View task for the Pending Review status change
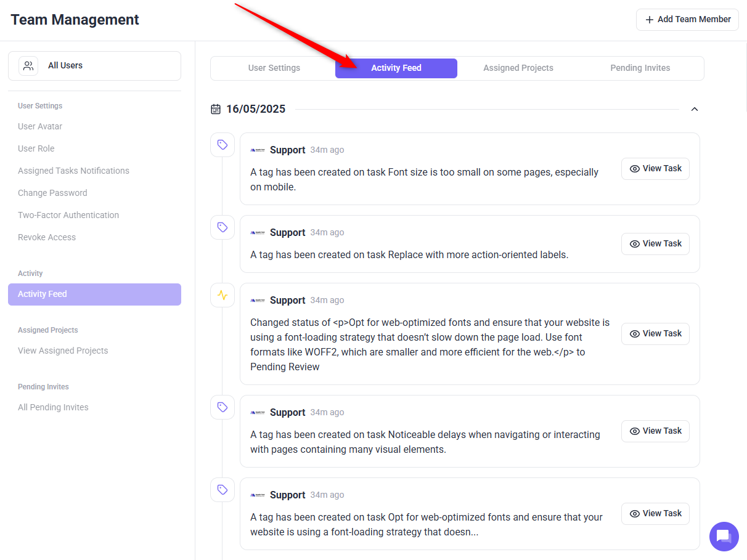The image size is (747, 560). 655,334
